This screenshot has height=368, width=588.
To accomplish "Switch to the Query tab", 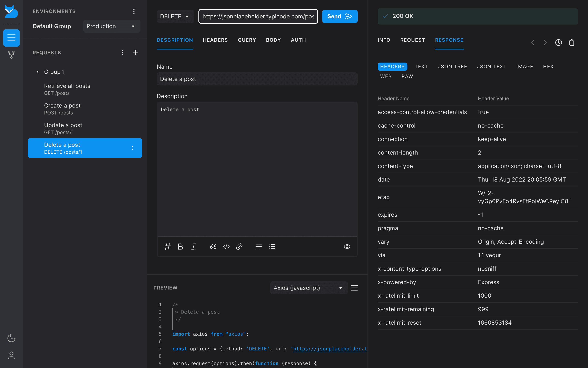I will point(247,40).
